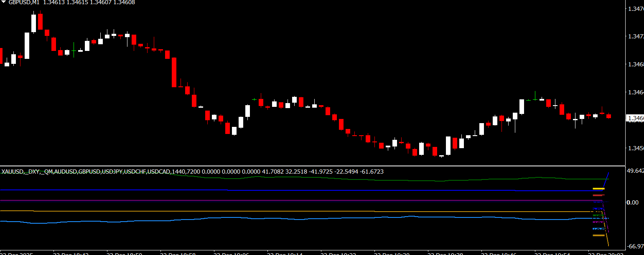Screen dimensions: 644x255
Task: Click the GBPUSD,M1 chart title text
Action: click(x=24, y=3)
